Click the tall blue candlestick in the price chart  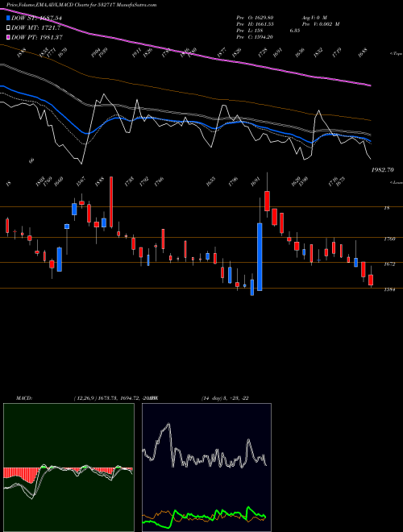(x=260, y=257)
